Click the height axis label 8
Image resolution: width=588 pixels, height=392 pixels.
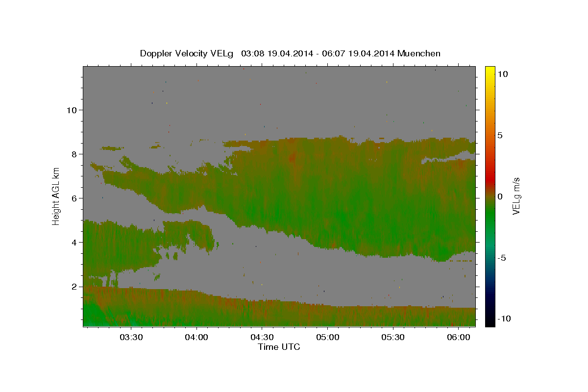(x=74, y=154)
